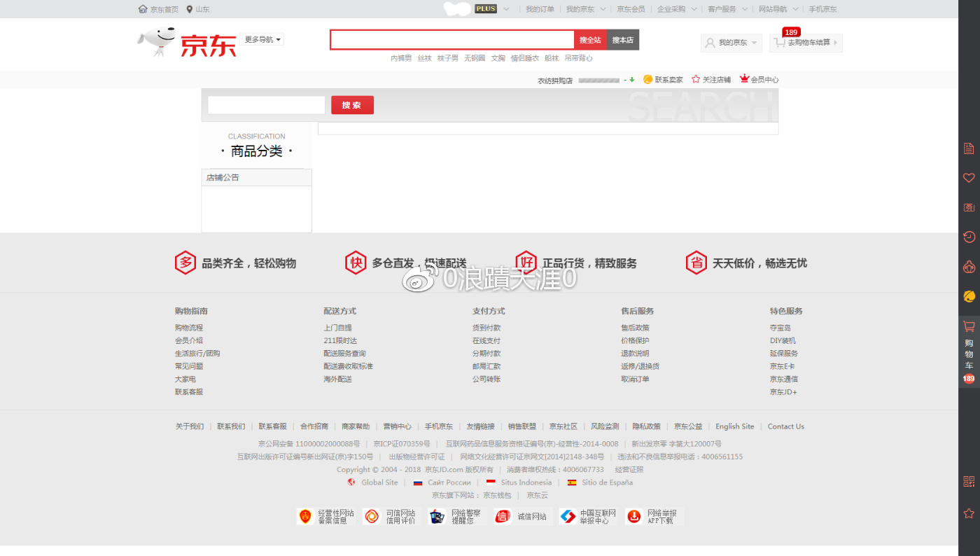The image size is (980, 556).
Task: Click the yellow customer chat sidebar icon
Action: tap(969, 296)
